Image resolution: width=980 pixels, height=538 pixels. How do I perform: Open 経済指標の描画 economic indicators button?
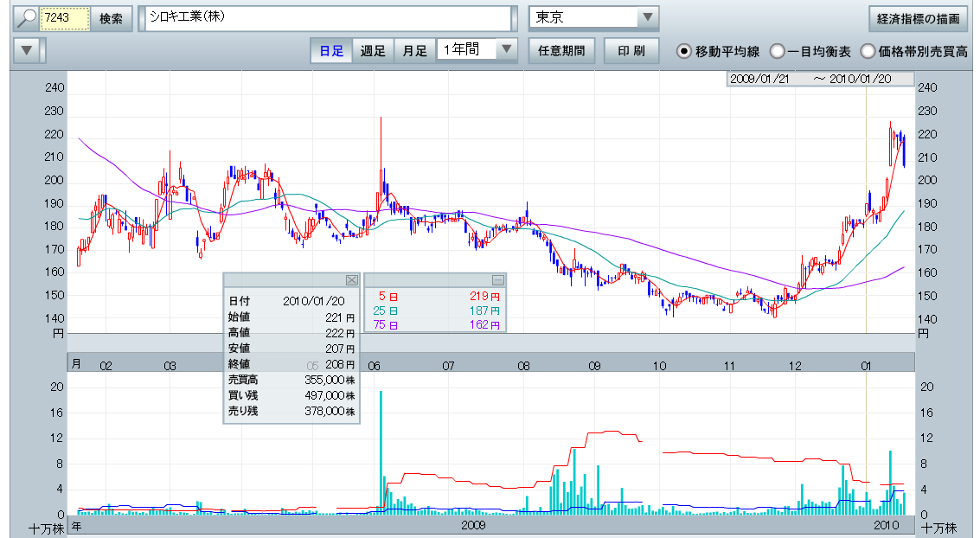pos(917,18)
